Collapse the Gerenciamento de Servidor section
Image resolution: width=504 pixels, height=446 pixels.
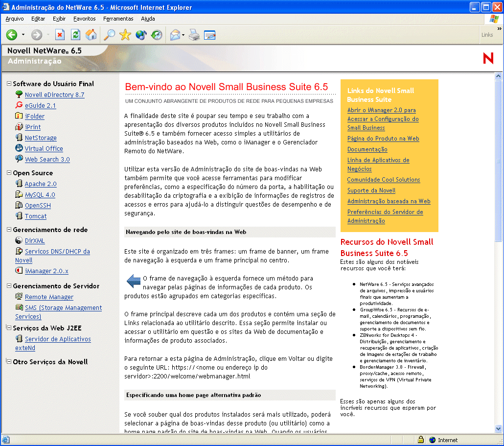coord(9,286)
